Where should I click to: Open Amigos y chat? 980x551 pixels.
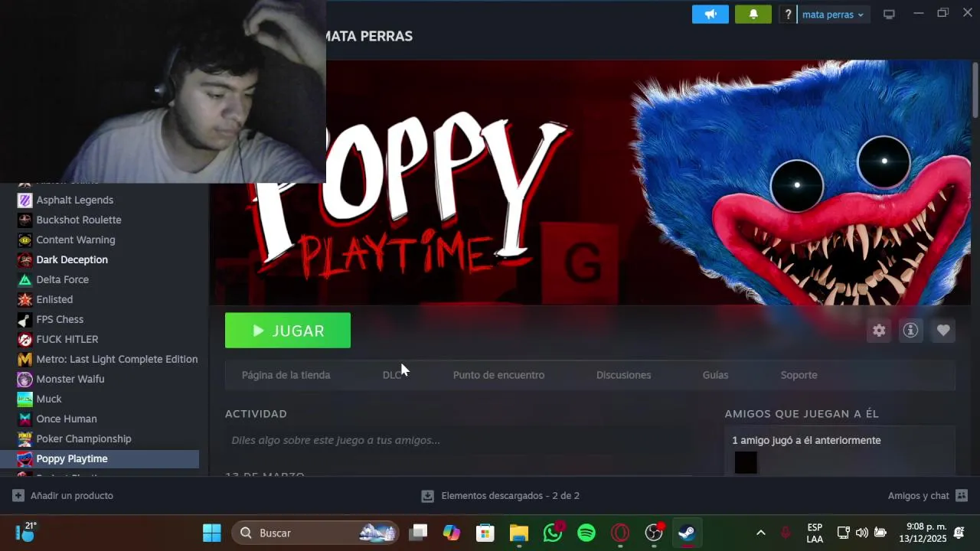(x=928, y=496)
